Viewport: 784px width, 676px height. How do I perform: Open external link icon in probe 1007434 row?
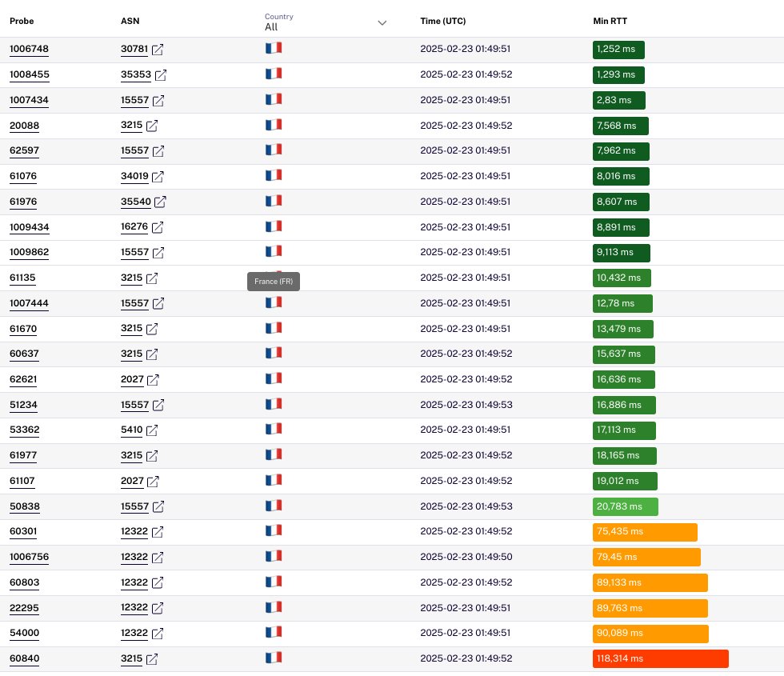(x=158, y=101)
